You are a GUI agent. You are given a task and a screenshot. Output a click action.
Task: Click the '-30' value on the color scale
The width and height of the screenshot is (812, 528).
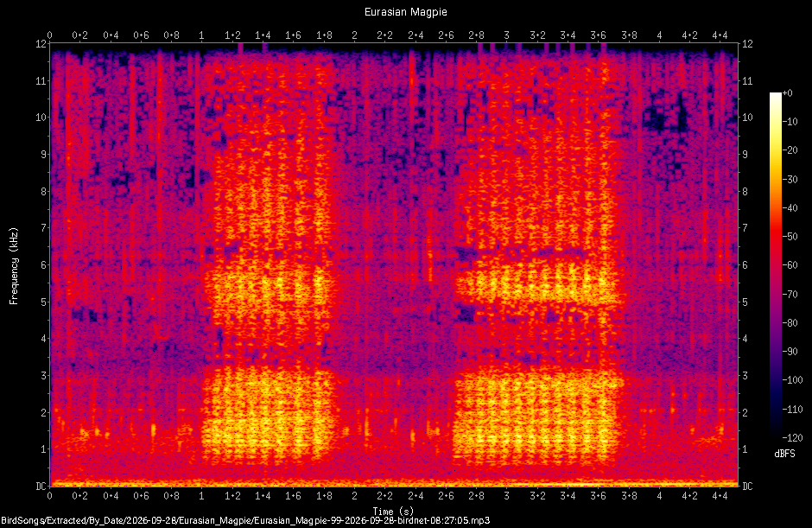[x=790, y=179]
